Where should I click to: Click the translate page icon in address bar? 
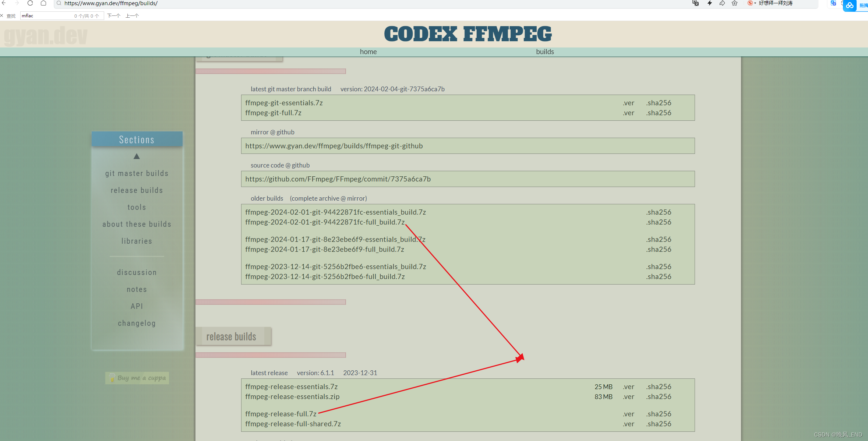click(x=695, y=3)
